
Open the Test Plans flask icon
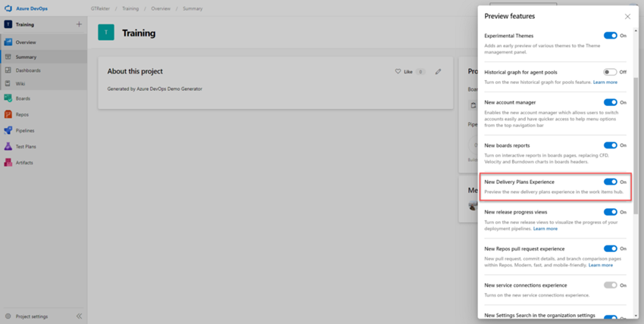click(x=8, y=146)
